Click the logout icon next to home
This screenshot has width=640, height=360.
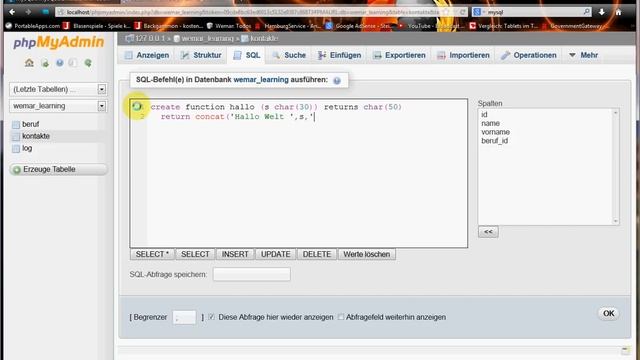point(45,63)
